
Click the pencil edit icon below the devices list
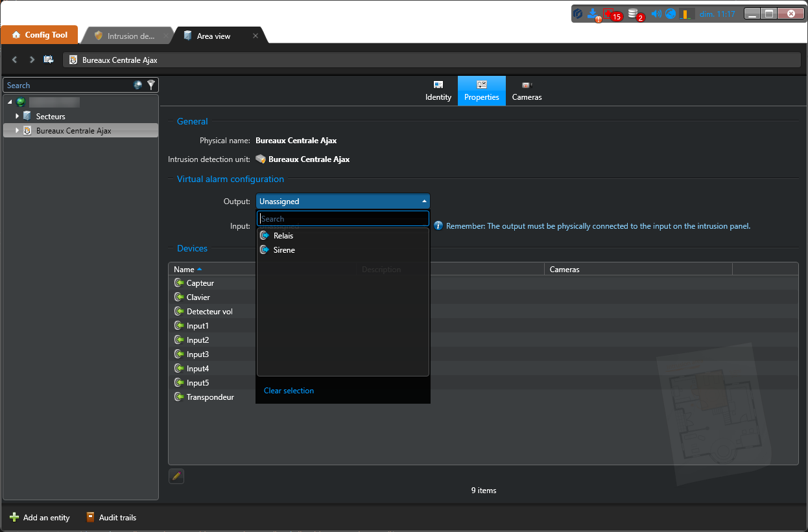[x=176, y=476]
